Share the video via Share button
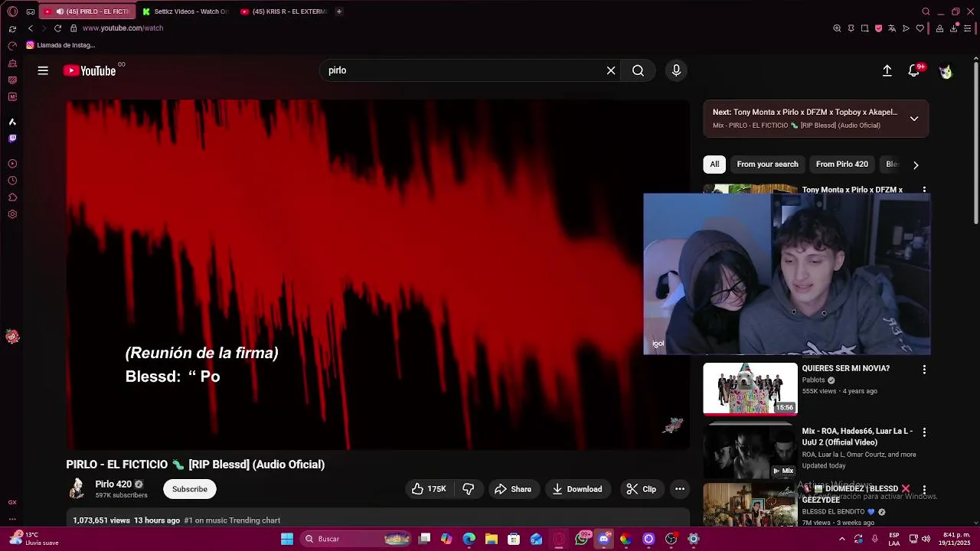The image size is (980, 551). [x=513, y=489]
